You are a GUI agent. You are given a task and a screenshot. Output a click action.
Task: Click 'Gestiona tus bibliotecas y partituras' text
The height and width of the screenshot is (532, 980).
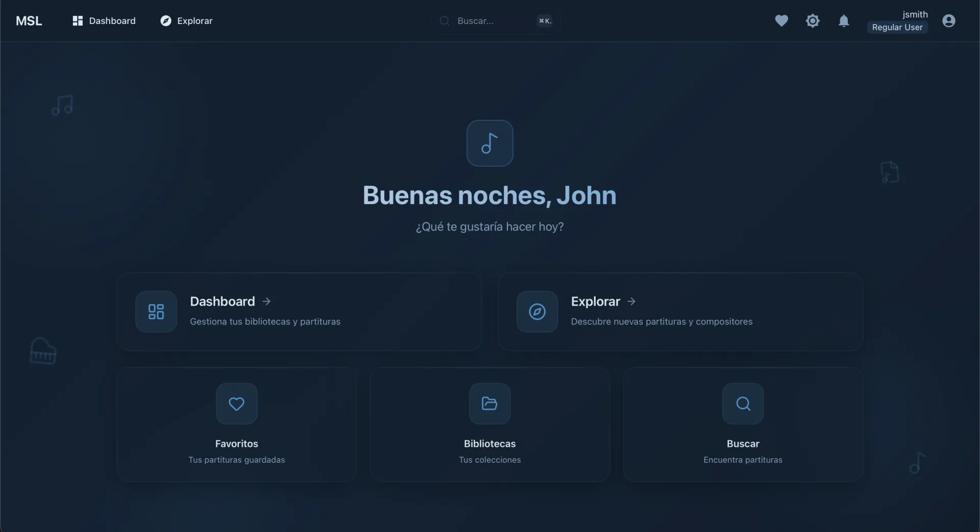tap(265, 322)
